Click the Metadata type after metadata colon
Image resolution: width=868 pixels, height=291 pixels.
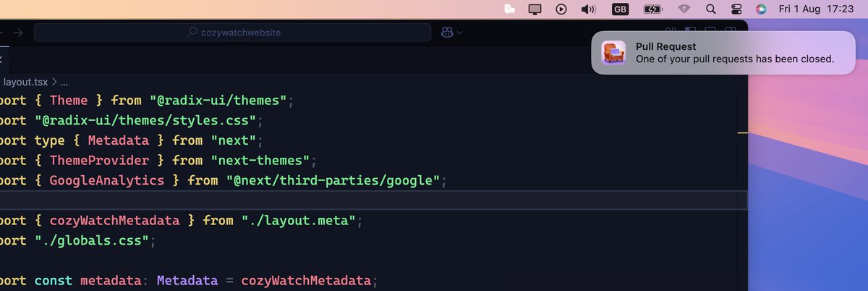coord(187,280)
